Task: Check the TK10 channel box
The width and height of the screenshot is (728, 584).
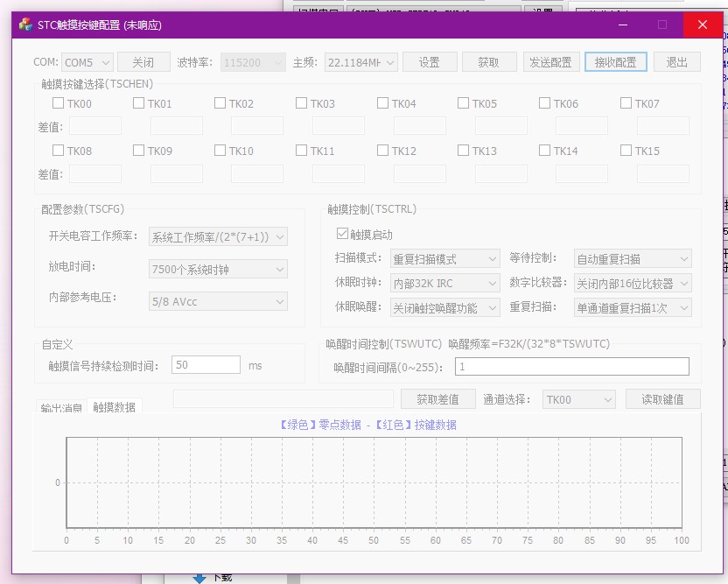Action: point(220,150)
